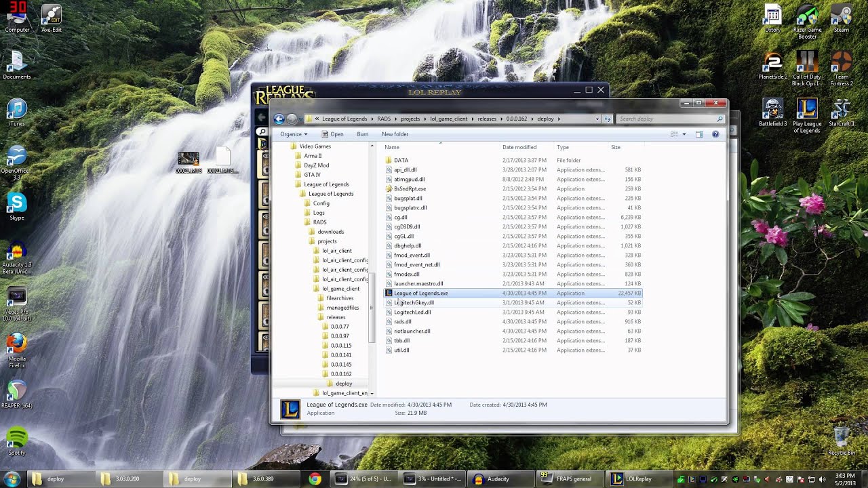This screenshot has height=488, width=868.
Task: Select the downloads folder in the tree
Action: (x=330, y=232)
